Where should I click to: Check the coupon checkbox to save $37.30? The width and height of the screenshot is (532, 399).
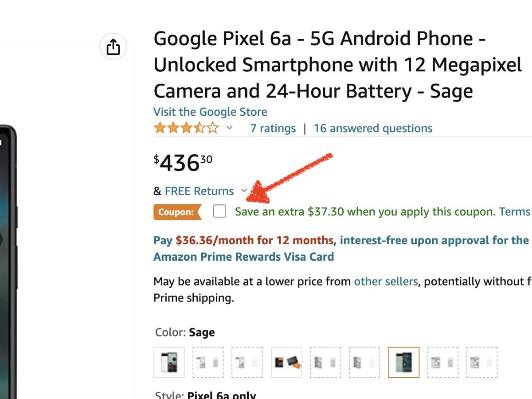point(219,211)
